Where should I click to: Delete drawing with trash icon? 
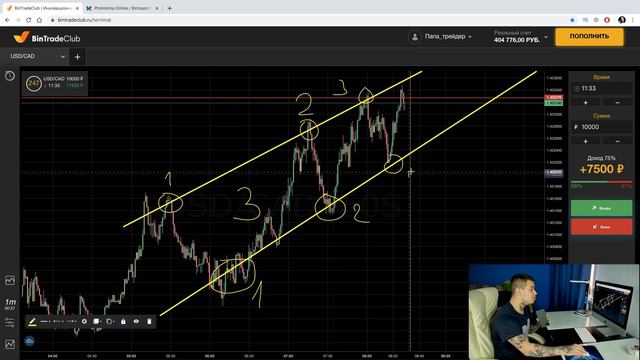[149, 322]
